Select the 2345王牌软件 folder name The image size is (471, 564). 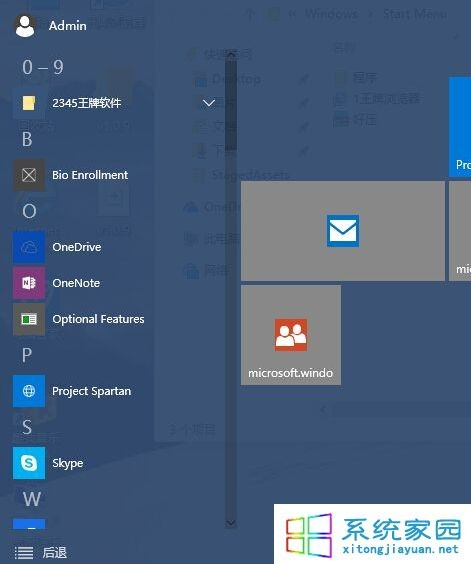pyautogui.click(x=87, y=103)
